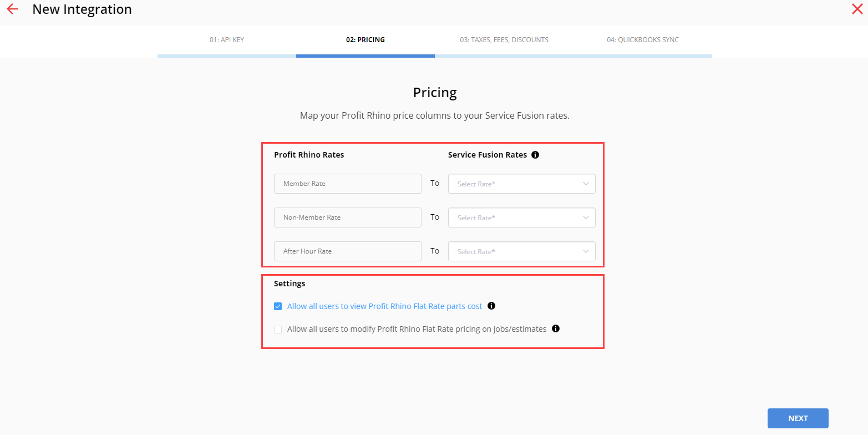Enable Allow all users to modify Flat Rate pricing
Image resolution: width=868 pixels, height=435 pixels.
[278, 329]
